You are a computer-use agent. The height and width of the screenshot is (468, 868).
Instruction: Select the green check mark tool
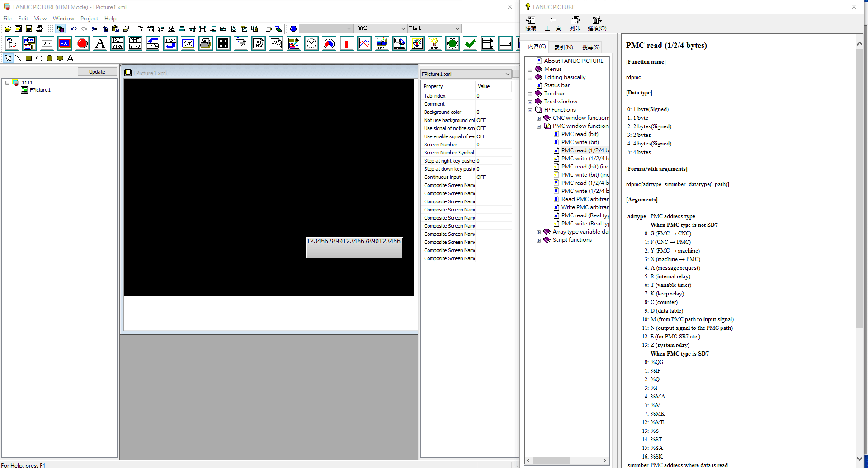pyautogui.click(x=470, y=44)
